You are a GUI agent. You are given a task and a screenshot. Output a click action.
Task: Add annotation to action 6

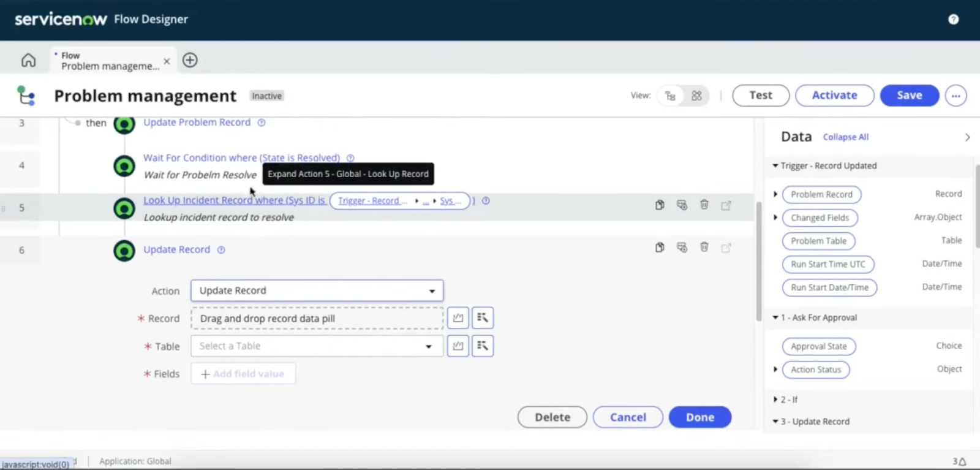[x=682, y=248]
